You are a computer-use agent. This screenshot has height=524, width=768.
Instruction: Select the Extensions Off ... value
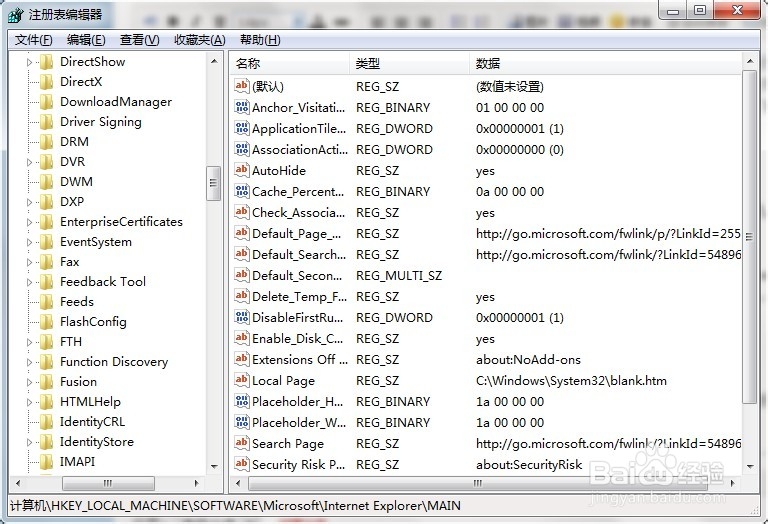tap(300, 359)
